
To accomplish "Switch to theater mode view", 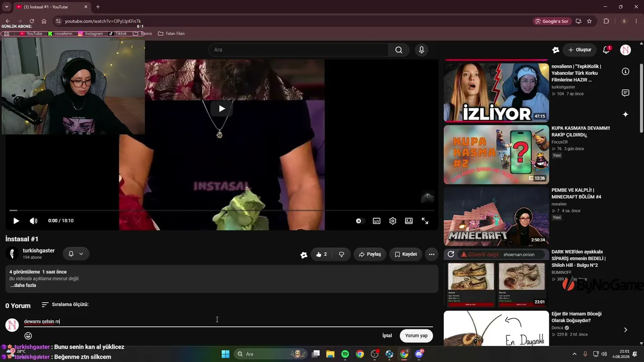I will 409,221.
